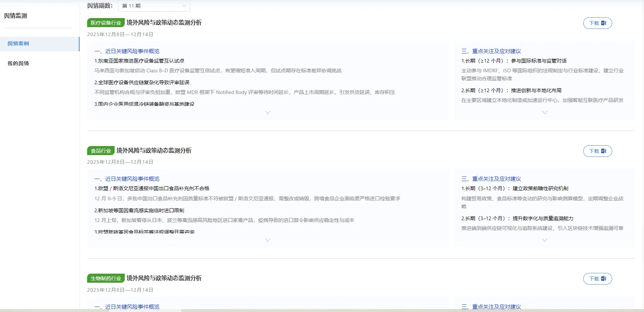Click 一、近日关键风险事件概览 under 生物制药行业

click(x=127, y=307)
